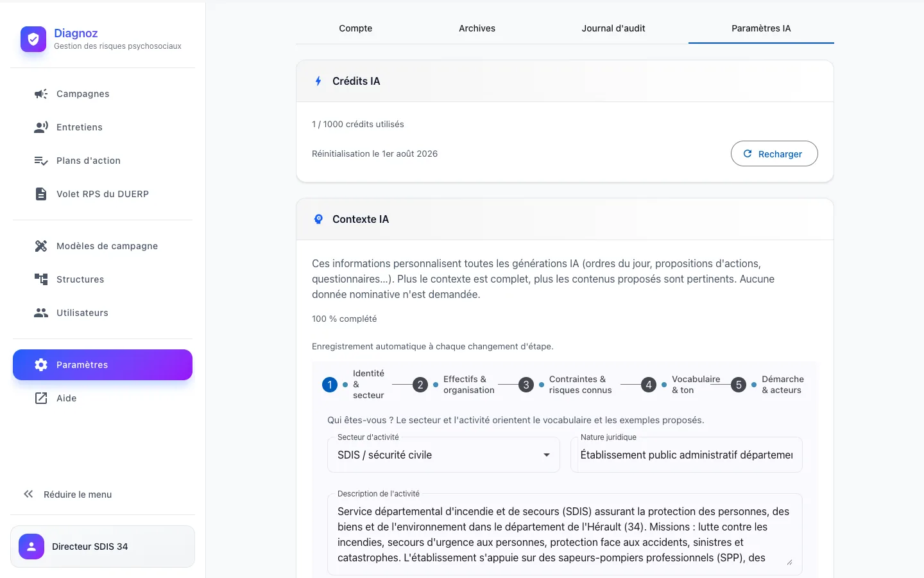Viewport: 924px width, 578px height.
Task: Click the Campagnes megaphone icon
Action: tap(41, 94)
